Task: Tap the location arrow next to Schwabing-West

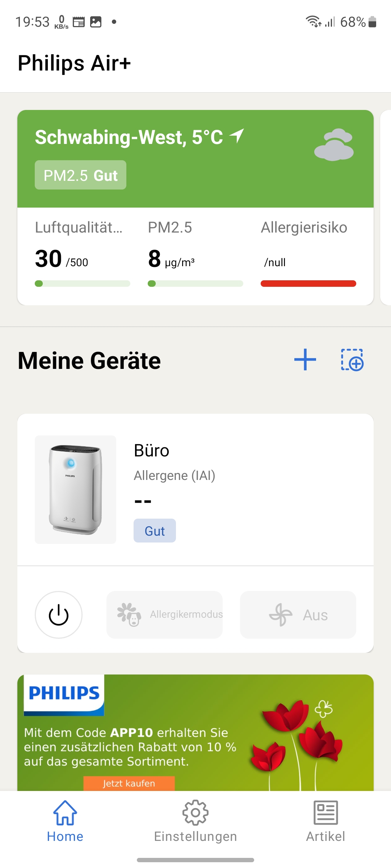Action: 237,136
